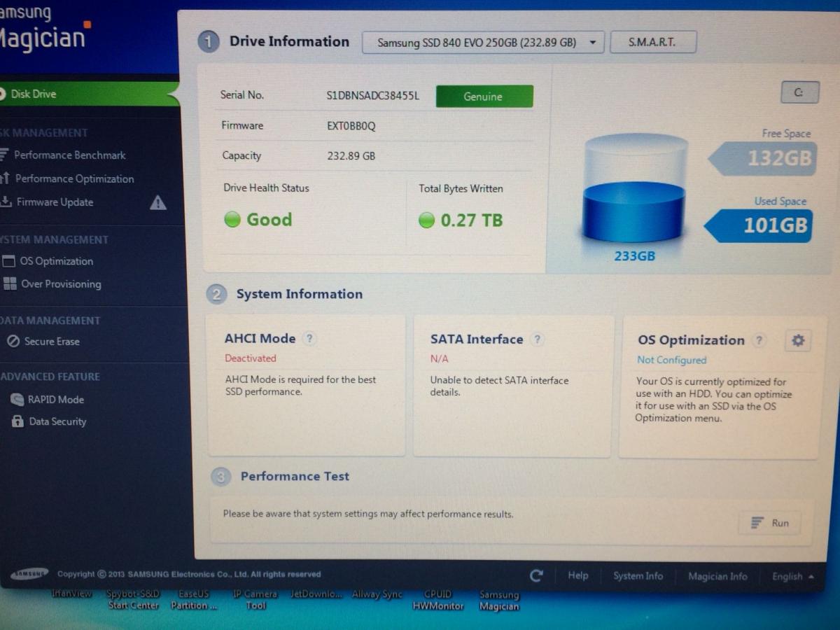Open OS Optimization in sidebar

[56, 261]
